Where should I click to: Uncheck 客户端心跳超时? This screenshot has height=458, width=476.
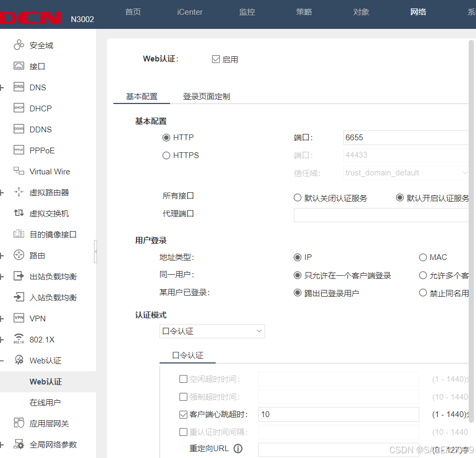pyautogui.click(x=183, y=414)
